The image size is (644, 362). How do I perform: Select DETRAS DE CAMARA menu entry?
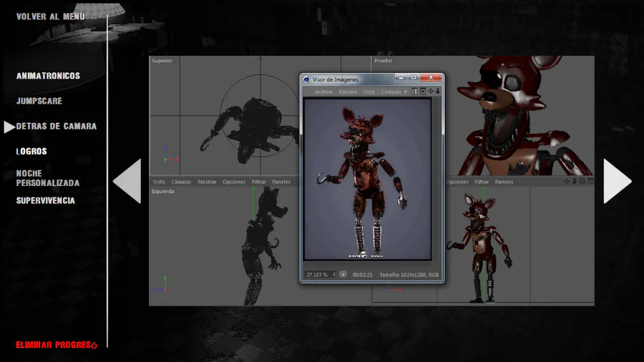57,127
